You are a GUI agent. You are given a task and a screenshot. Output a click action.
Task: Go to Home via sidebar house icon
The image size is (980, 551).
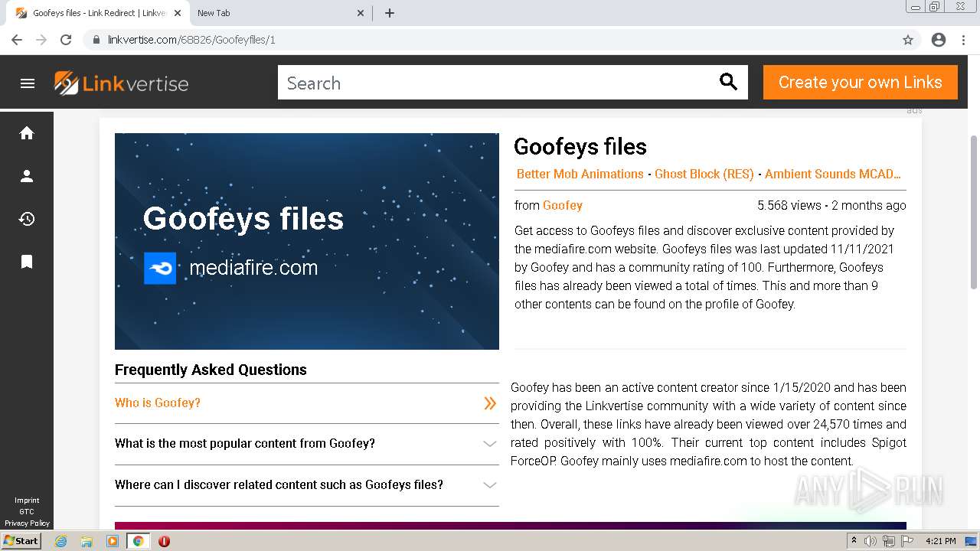click(27, 133)
